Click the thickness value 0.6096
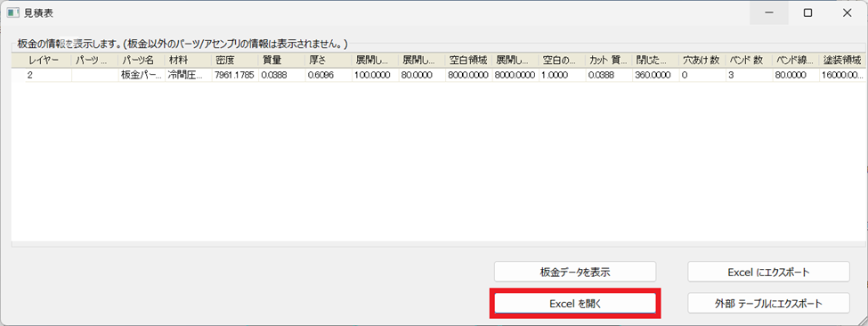This screenshot has width=868, height=326. (x=329, y=76)
